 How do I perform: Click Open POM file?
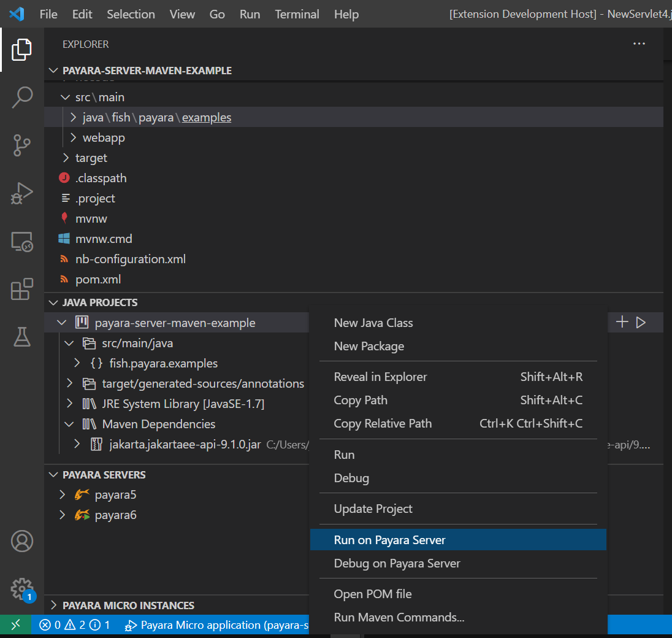[372, 593]
